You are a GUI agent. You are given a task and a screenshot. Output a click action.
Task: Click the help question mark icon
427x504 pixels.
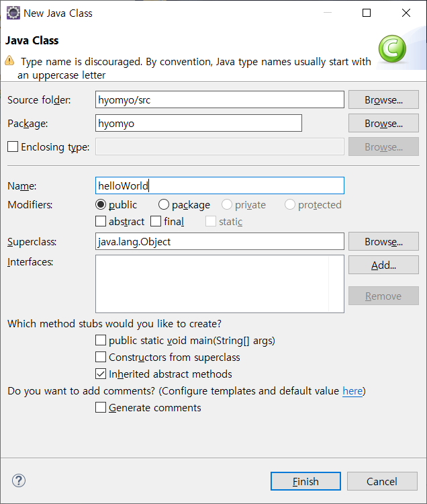pos(19,480)
